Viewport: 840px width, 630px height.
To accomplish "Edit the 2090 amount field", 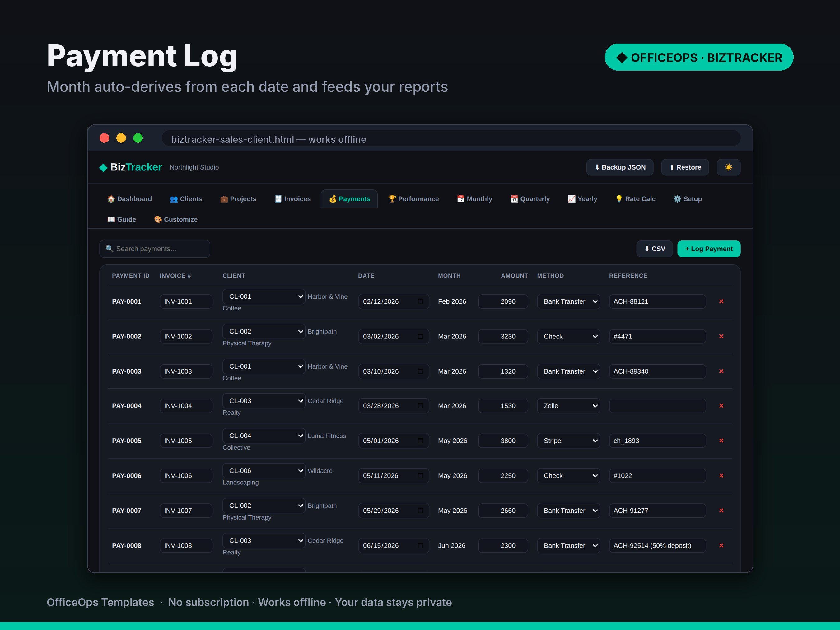I will click(503, 301).
